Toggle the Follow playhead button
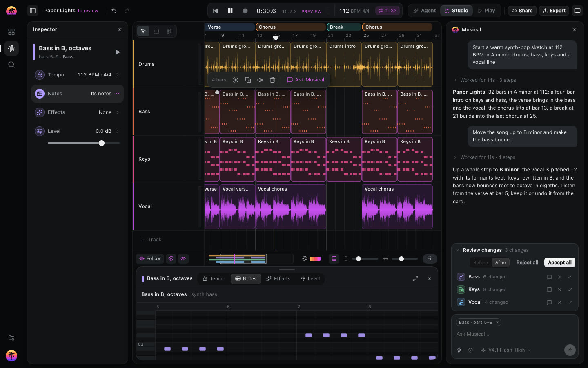This screenshot has height=368, width=588. coord(150,258)
